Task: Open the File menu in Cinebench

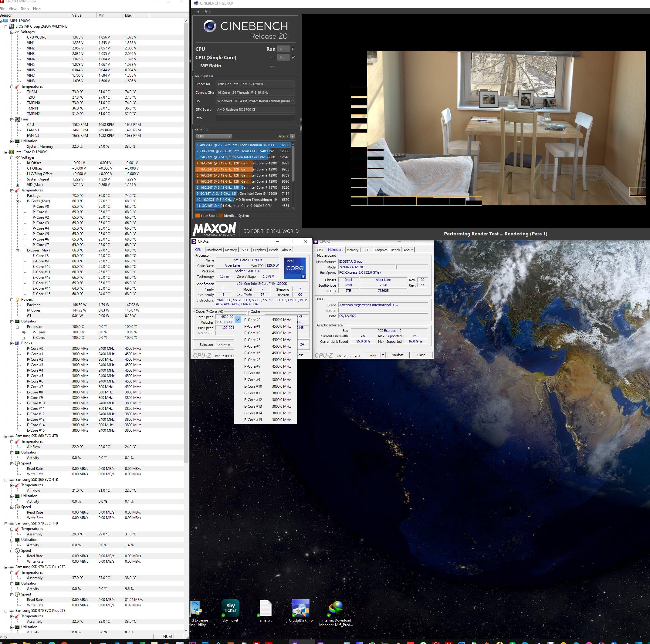Action: coord(196,11)
